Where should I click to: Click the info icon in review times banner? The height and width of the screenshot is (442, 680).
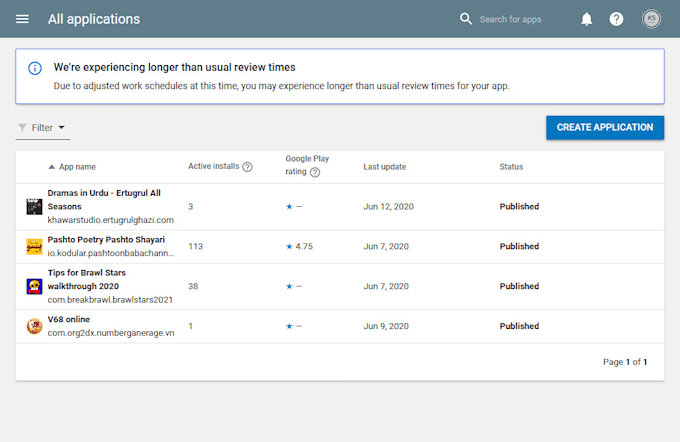(x=35, y=68)
